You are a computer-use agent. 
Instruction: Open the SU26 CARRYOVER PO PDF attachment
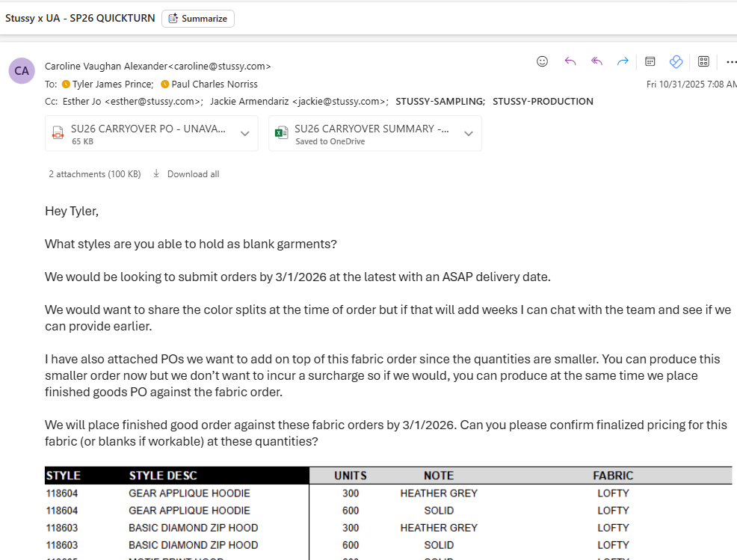(142, 134)
